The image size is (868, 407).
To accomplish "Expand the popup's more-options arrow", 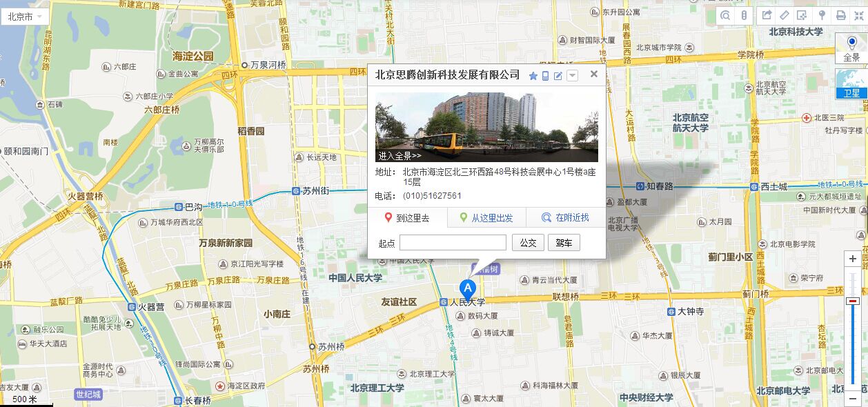I will (572, 76).
